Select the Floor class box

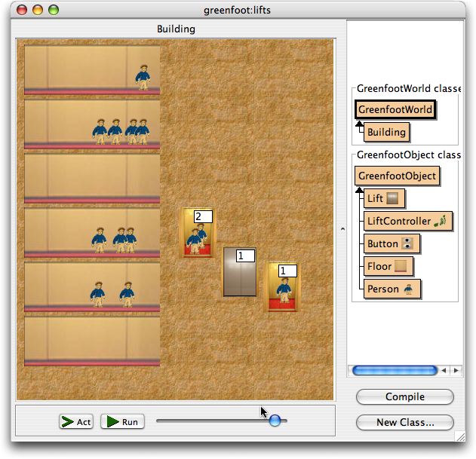click(x=388, y=266)
